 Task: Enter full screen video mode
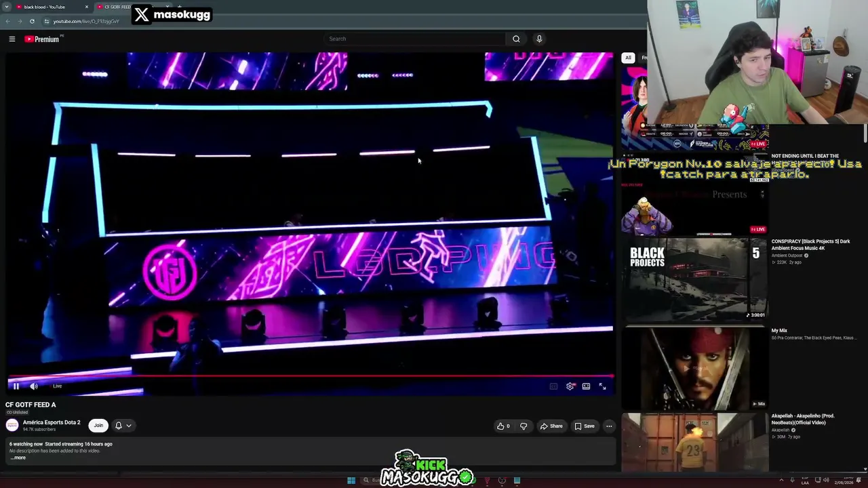point(602,386)
